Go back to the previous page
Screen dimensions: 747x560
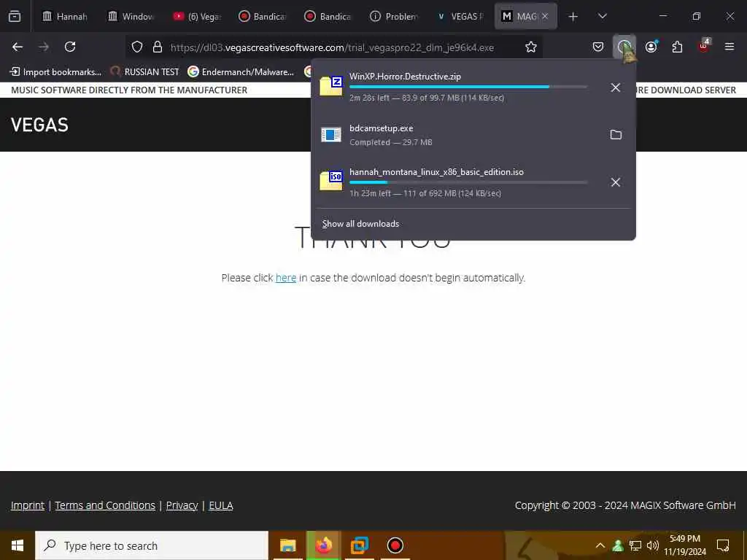coord(18,47)
